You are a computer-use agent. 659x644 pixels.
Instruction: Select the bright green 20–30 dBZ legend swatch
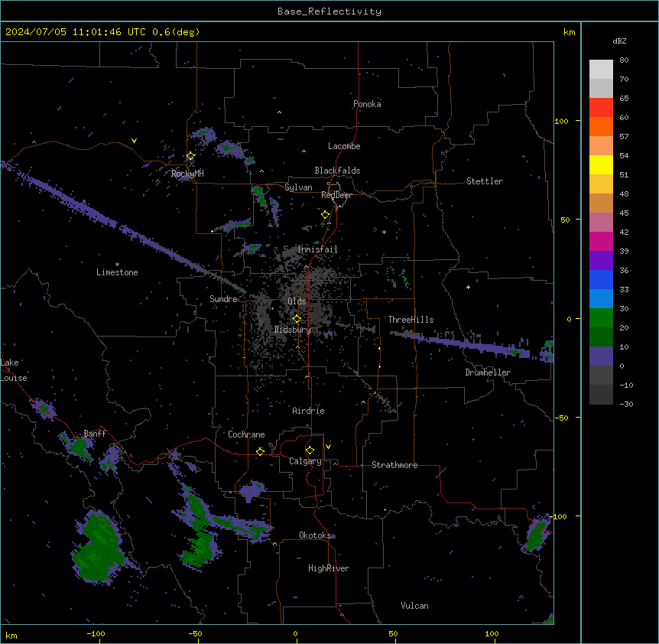click(x=601, y=318)
